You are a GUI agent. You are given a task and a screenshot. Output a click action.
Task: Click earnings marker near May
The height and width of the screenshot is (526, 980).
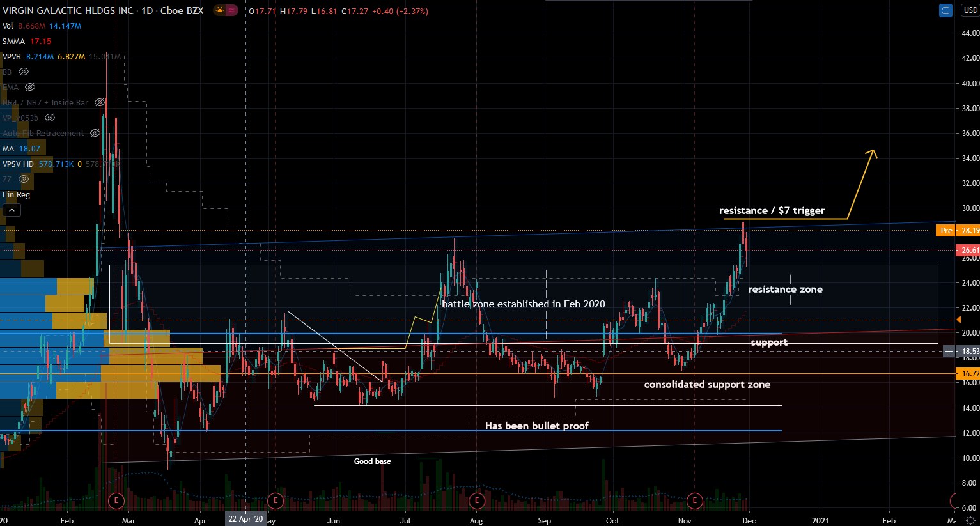[x=275, y=500]
